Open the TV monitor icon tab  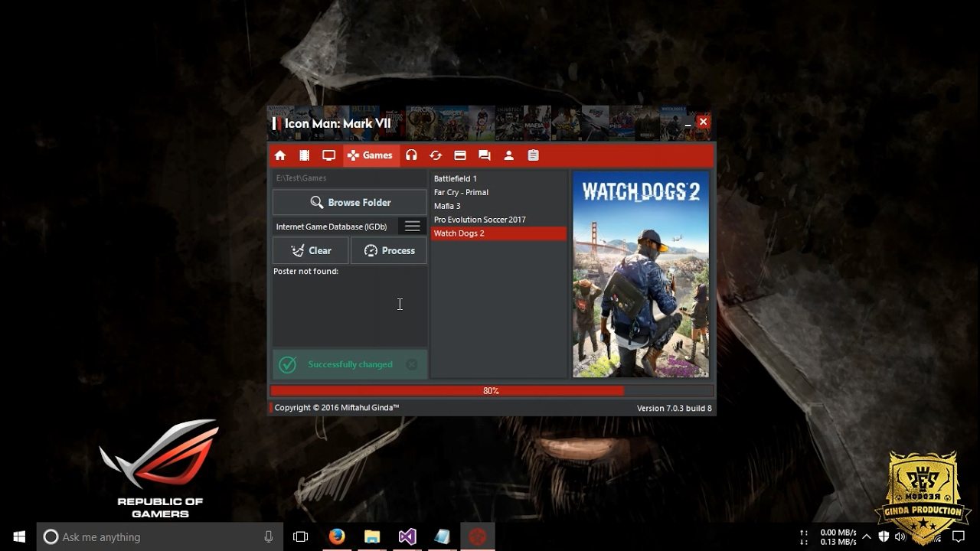click(x=328, y=155)
